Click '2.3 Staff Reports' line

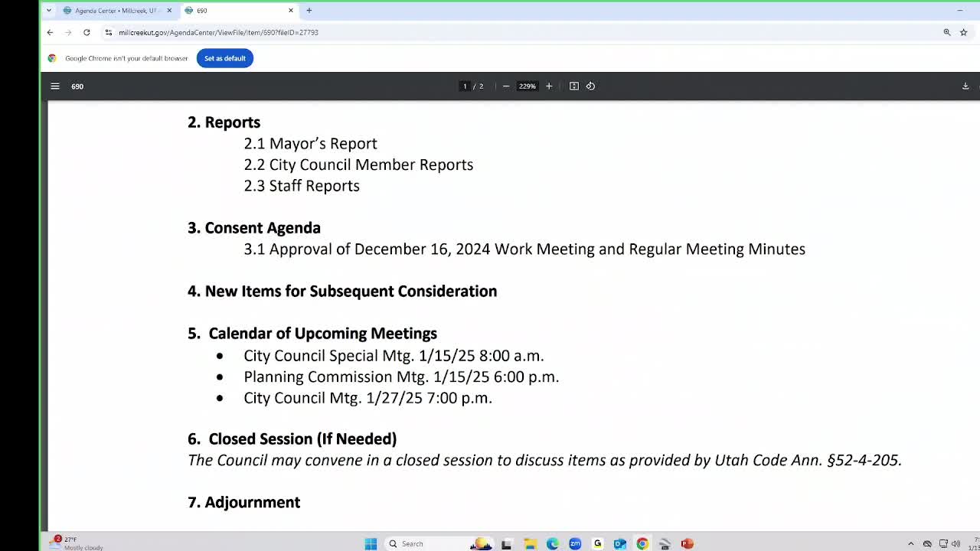[302, 186]
